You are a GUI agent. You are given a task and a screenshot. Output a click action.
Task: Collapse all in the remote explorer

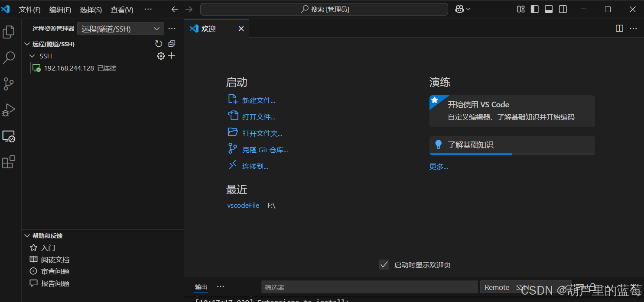click(x=172, y=44)
